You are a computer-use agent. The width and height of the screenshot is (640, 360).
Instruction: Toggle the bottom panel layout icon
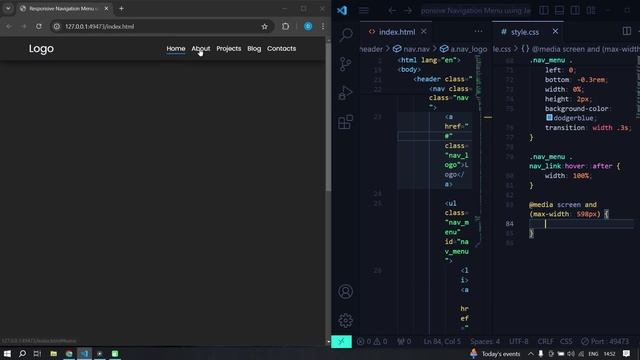click(559, 11)
